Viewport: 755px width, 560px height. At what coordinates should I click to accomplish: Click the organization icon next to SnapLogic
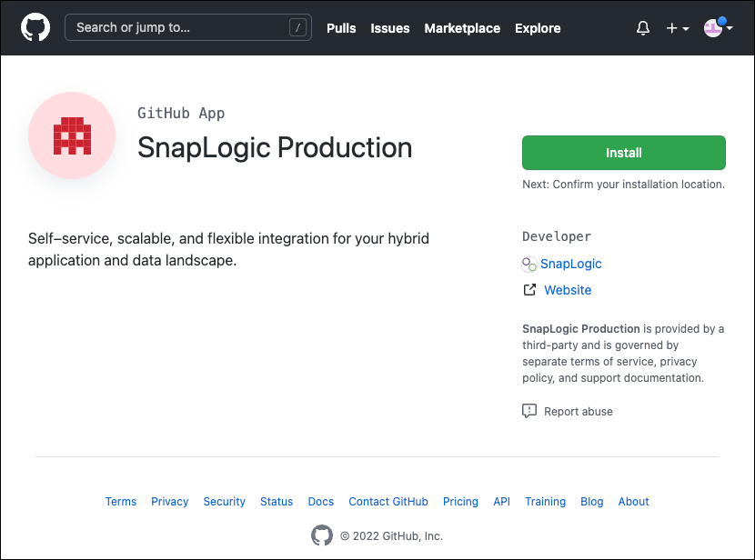coord(528,264)
